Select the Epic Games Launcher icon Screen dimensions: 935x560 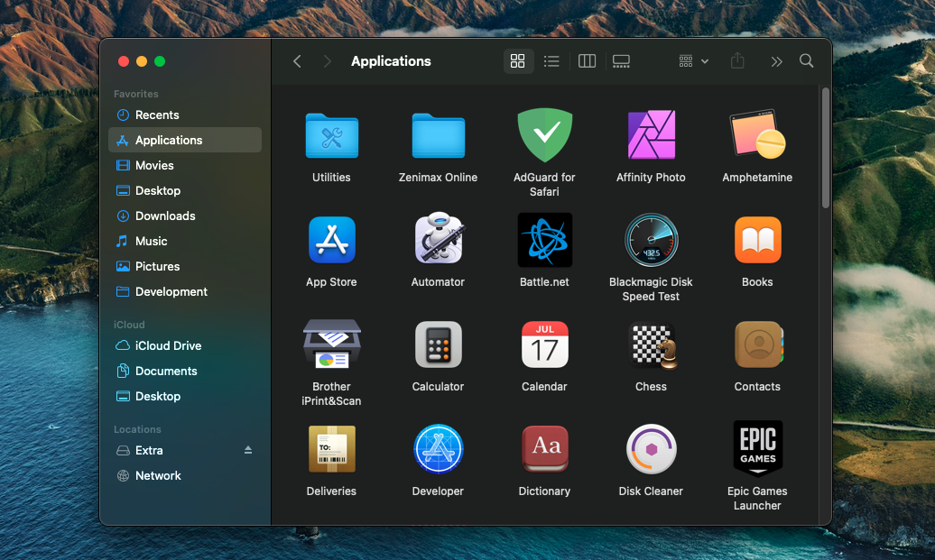point(757,448)
